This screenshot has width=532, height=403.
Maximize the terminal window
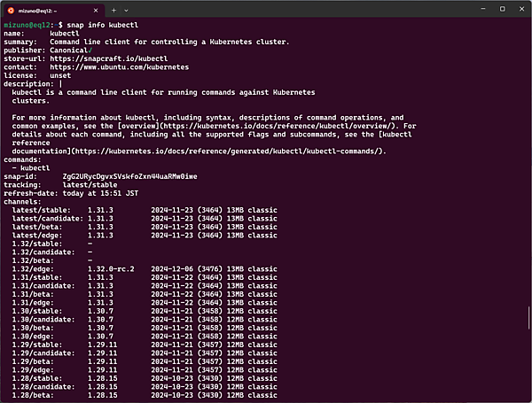(x=501, y=9)
